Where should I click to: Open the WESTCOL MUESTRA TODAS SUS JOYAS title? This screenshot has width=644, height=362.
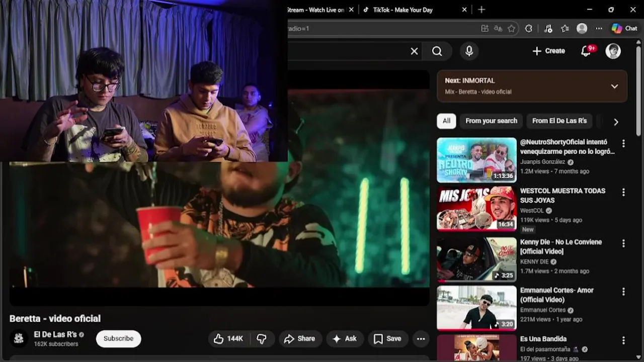(x=562, y=195)
